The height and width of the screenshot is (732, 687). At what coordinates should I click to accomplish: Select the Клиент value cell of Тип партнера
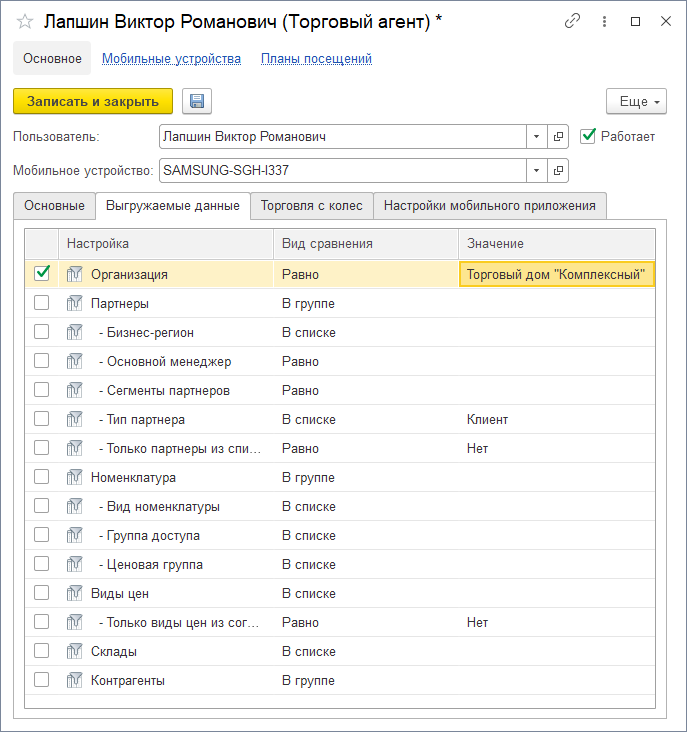pos(555,419)
